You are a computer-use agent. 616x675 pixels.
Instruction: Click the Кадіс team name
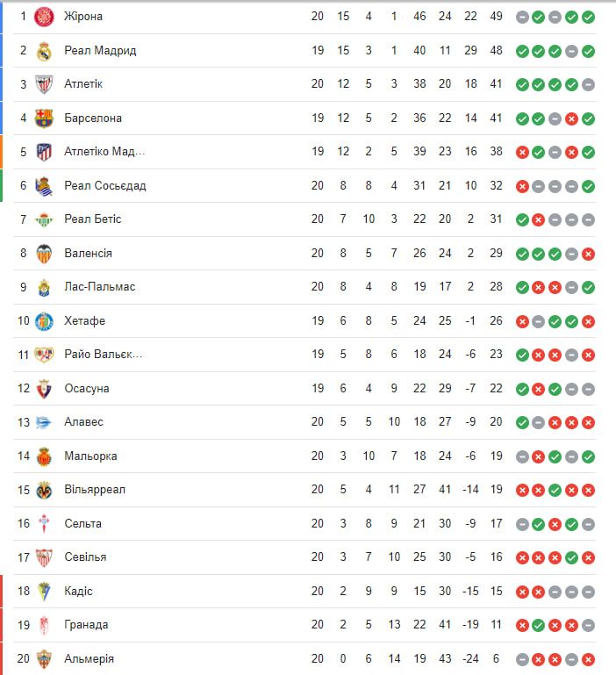pos(78,592)
